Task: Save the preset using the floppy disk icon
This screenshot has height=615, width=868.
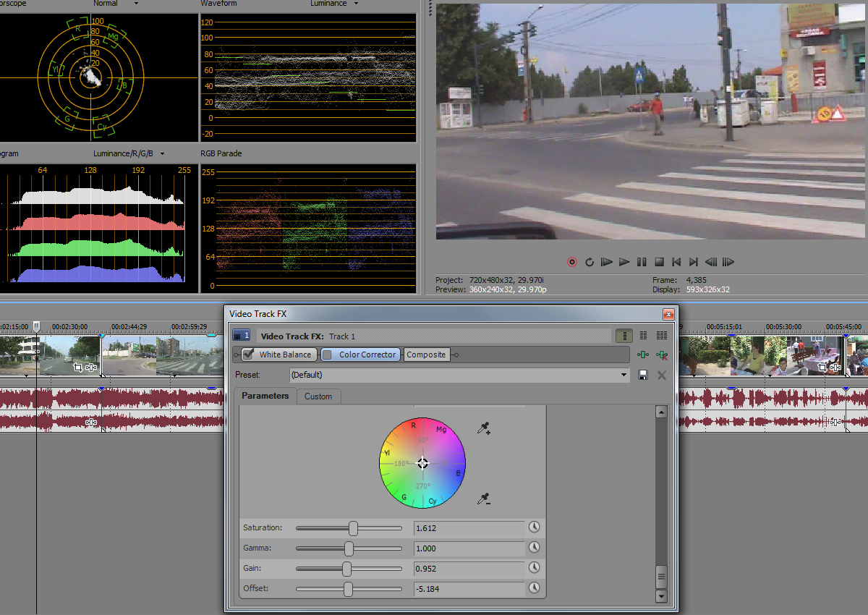Action: click(x=642, y=375)
